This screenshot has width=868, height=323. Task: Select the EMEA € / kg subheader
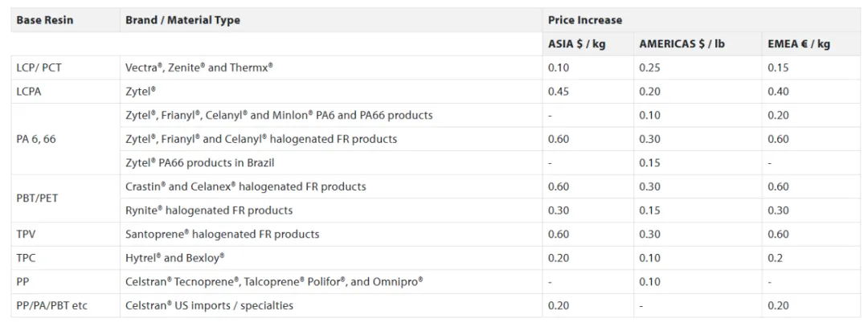(799, 44)
